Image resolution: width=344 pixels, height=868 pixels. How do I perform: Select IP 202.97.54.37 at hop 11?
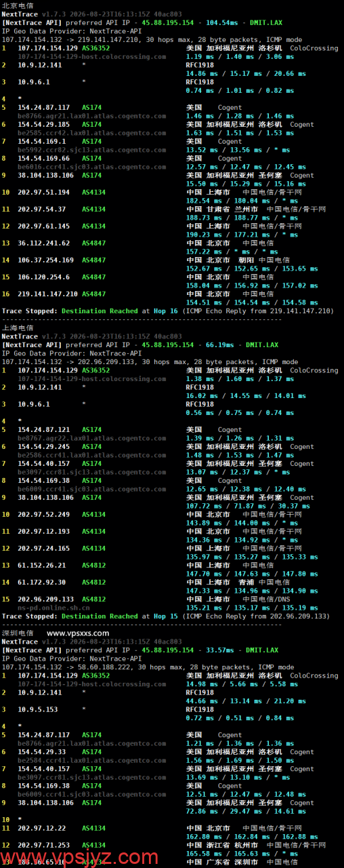click(41, 209)
